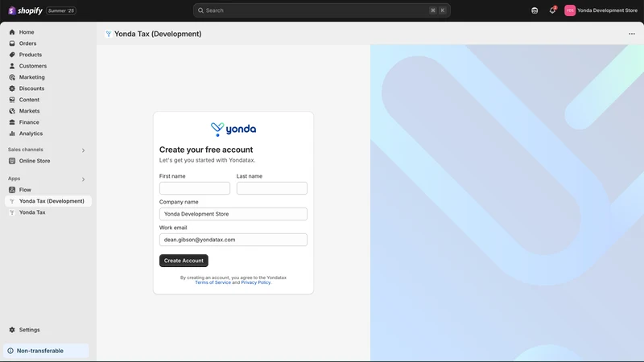Click the Home icon in sidebar
This screenshot has width=644, height=362.
[12, 32]
